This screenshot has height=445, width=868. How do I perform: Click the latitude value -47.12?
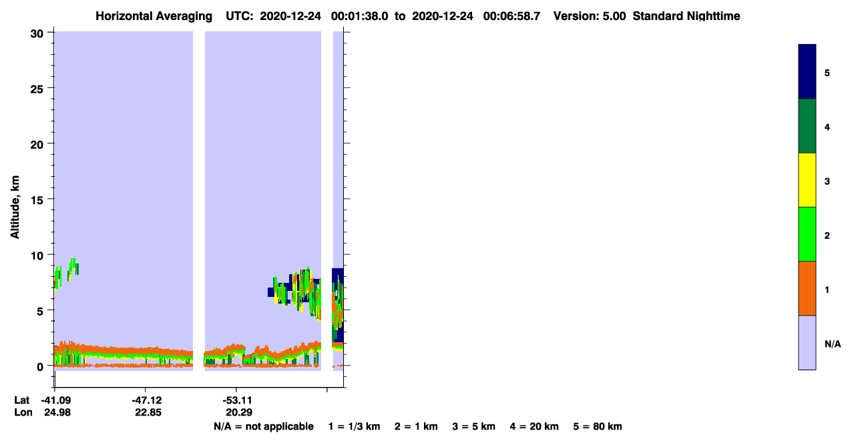coord(146,400)
